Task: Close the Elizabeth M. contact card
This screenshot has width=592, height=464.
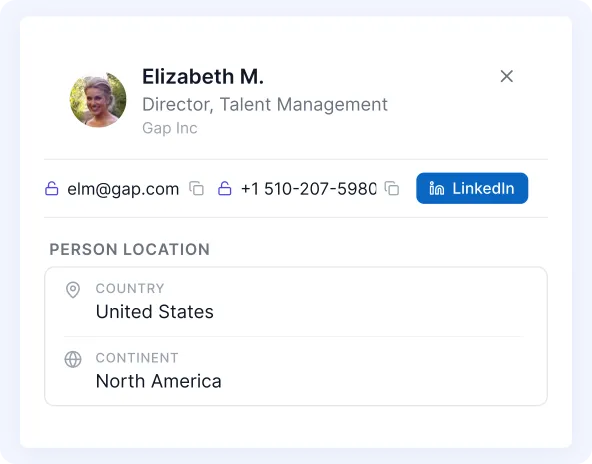Action: 506,76
